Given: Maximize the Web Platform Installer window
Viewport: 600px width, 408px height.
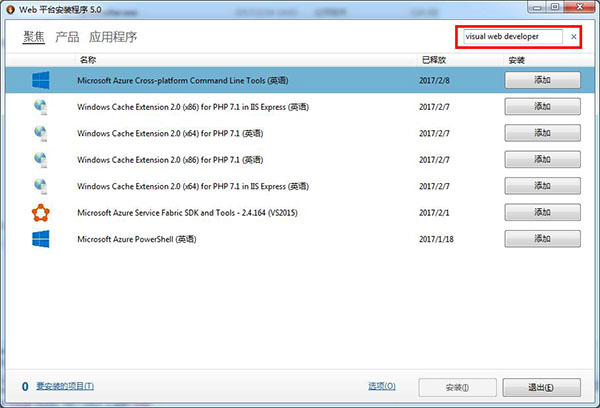Looking at the screenshot, I should pyautogui.click(x=555, y=7).
